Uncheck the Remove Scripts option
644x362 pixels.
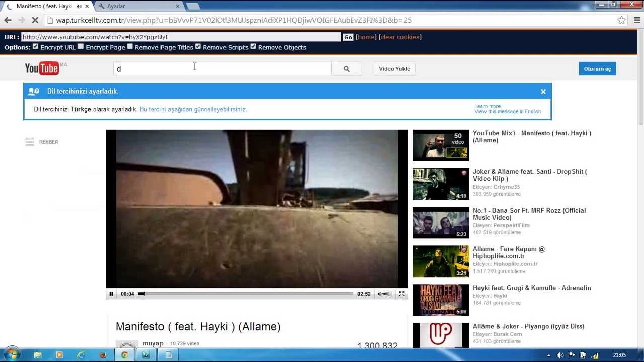[x=198, y=46]
